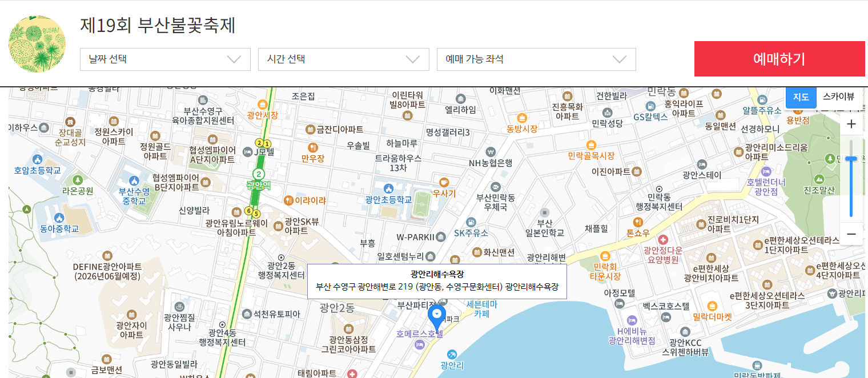Click the 호메르스호텔 hotel icon
This screenshot has height=378, width=868.
(x=419, y=344)
